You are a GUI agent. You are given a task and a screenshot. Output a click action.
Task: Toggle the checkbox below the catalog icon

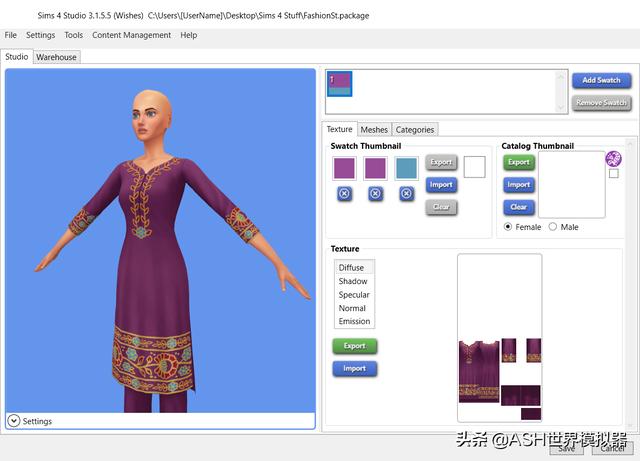point(613,174)
